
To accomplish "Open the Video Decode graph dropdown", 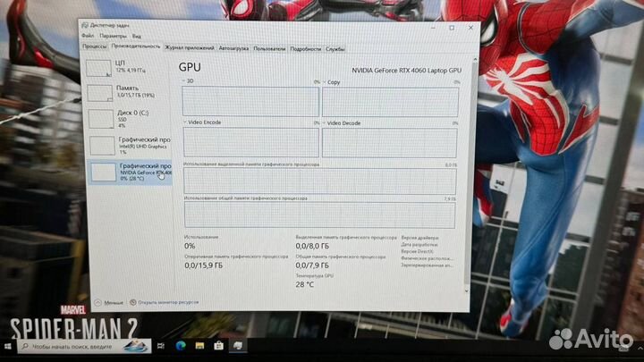I will click(325, 122).
